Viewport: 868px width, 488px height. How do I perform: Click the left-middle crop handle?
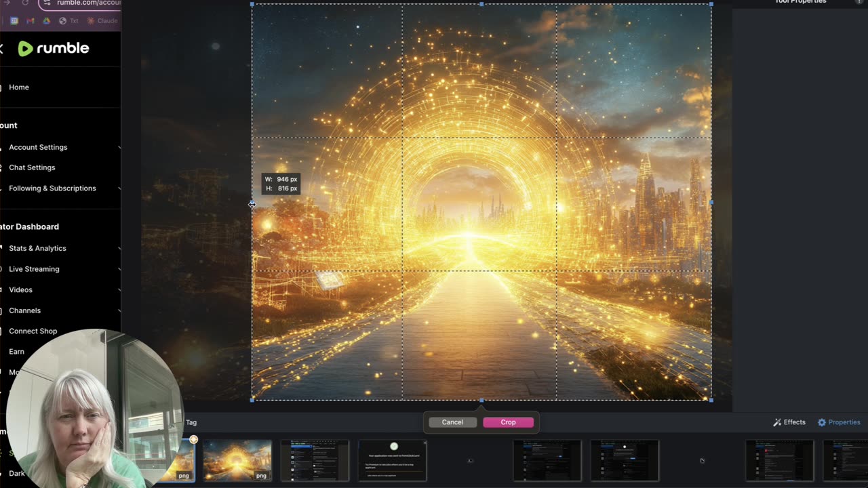252,203
